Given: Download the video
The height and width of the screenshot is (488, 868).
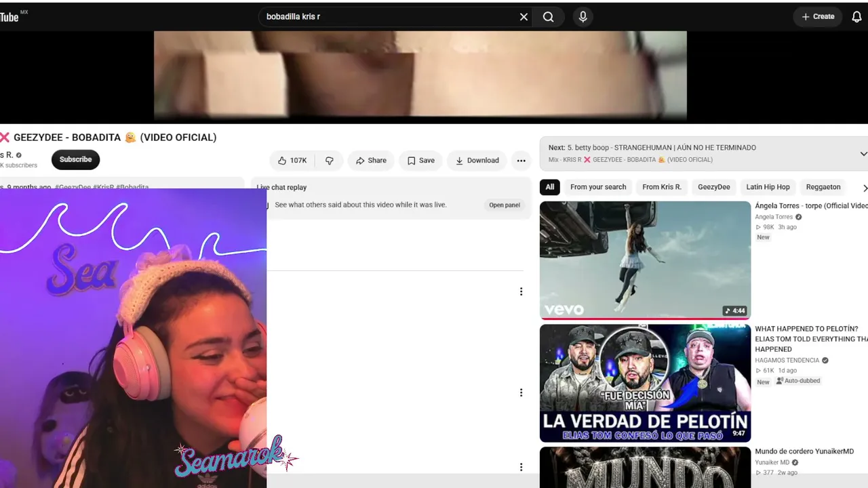Looking at the screenshot, I should 477,161.
